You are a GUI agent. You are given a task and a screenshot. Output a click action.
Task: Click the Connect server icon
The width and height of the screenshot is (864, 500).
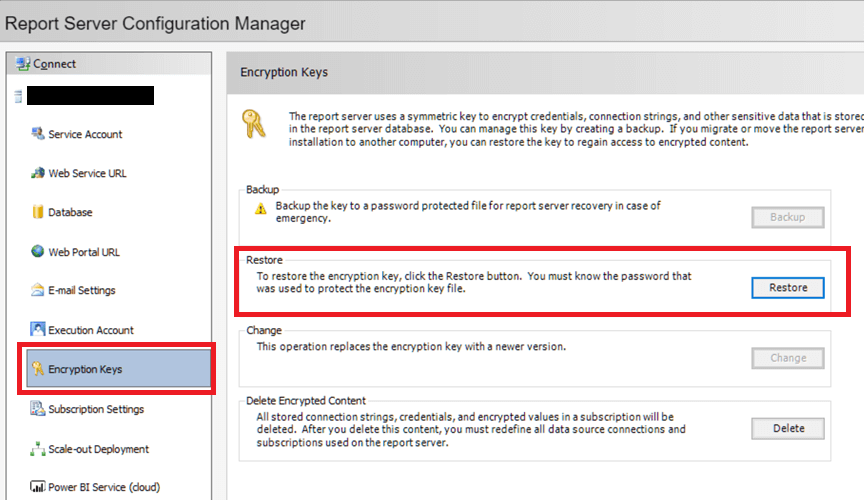pyautogui.click(x=23, y=64)
